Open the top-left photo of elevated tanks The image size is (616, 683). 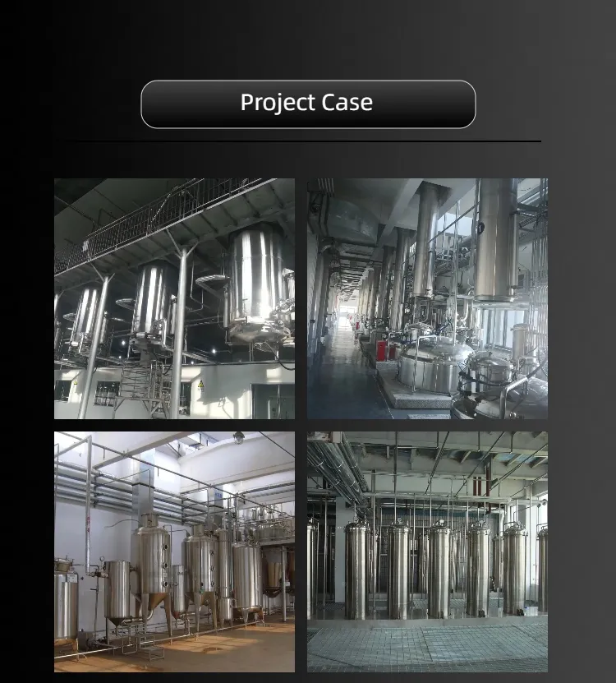click(174, 298)
